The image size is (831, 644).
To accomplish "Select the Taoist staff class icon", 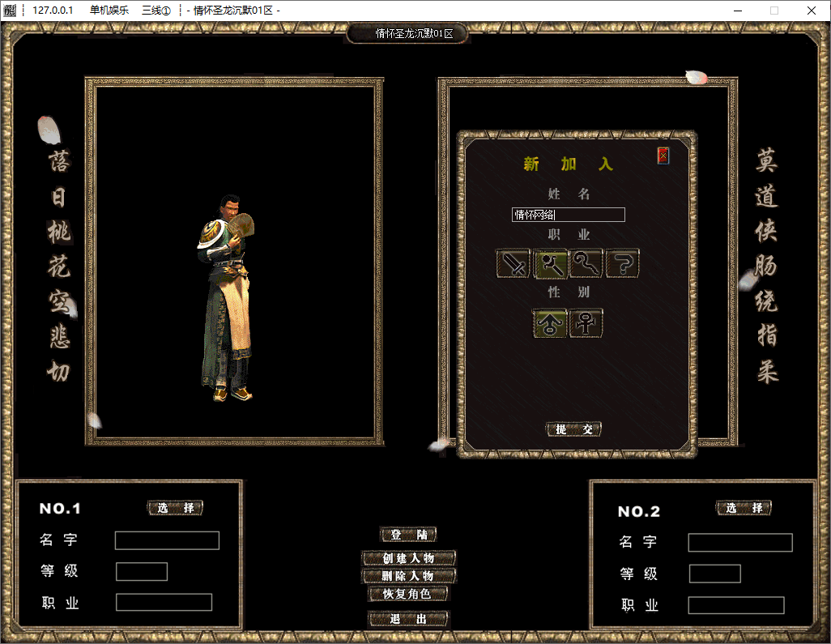I will [586, 263].
